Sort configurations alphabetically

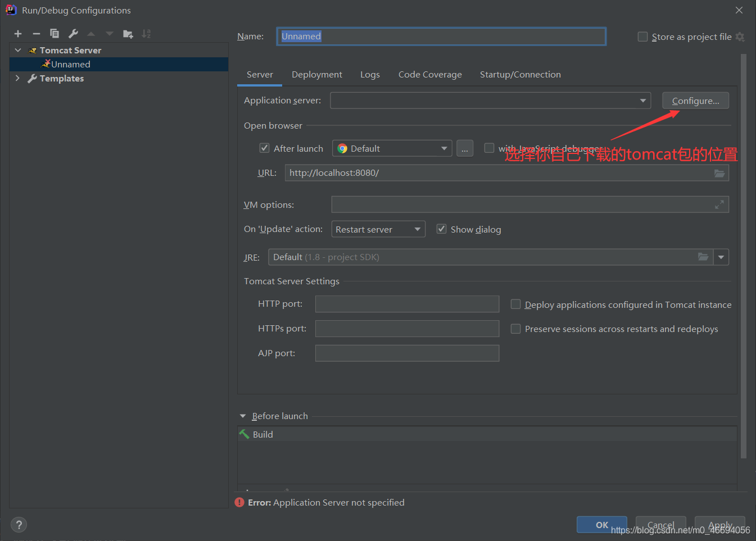pos(146,34)
